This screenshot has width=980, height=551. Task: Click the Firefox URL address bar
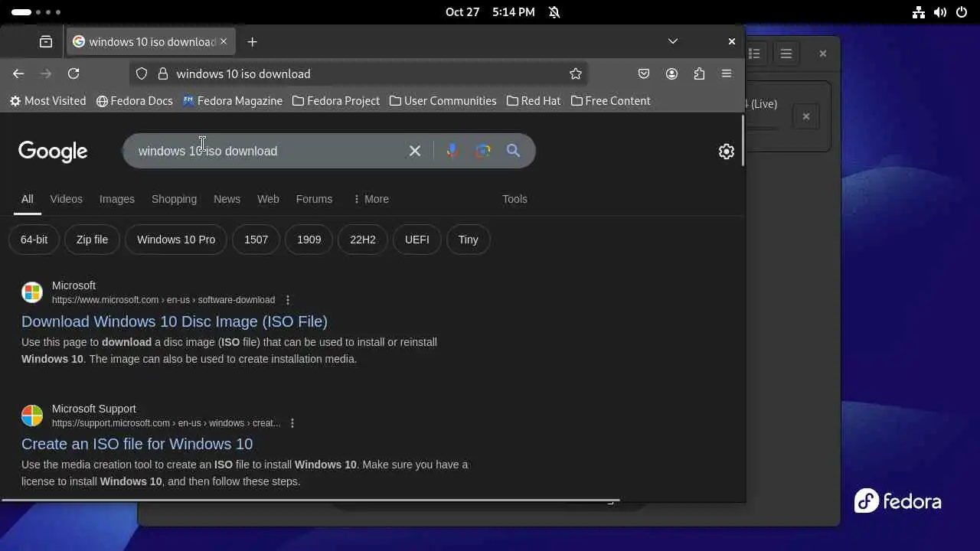358,73
